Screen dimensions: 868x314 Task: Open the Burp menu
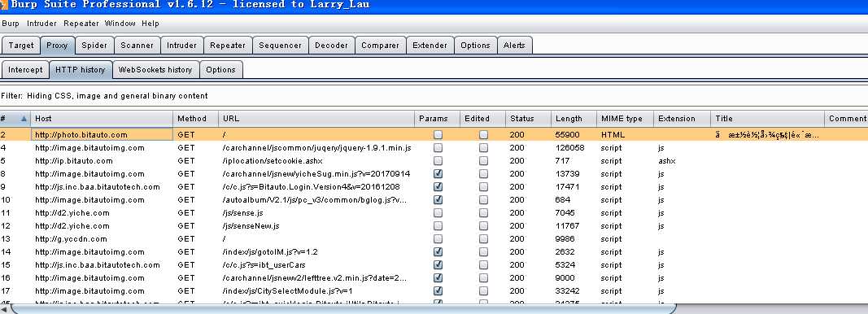point(11,24)
